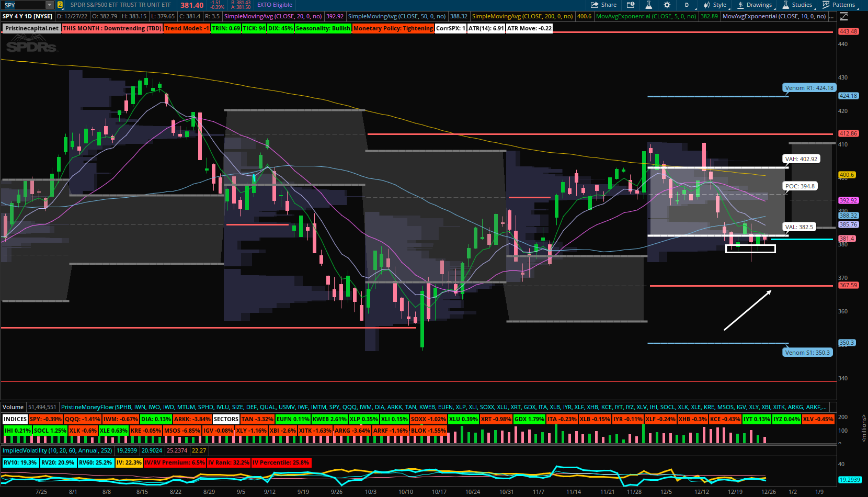Click the ImpliedVolatility study label
Screen dimensions: 868x497
coord(57,450)
